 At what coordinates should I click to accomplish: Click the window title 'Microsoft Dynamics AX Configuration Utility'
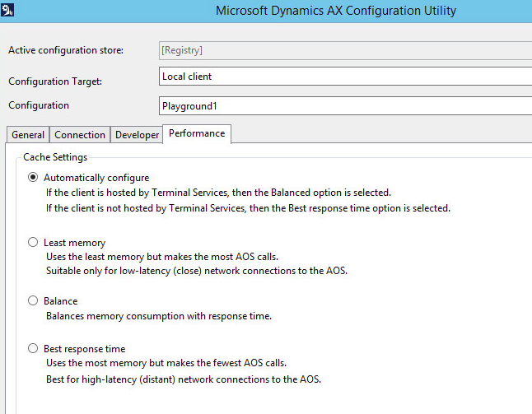(x=336, y=11)
